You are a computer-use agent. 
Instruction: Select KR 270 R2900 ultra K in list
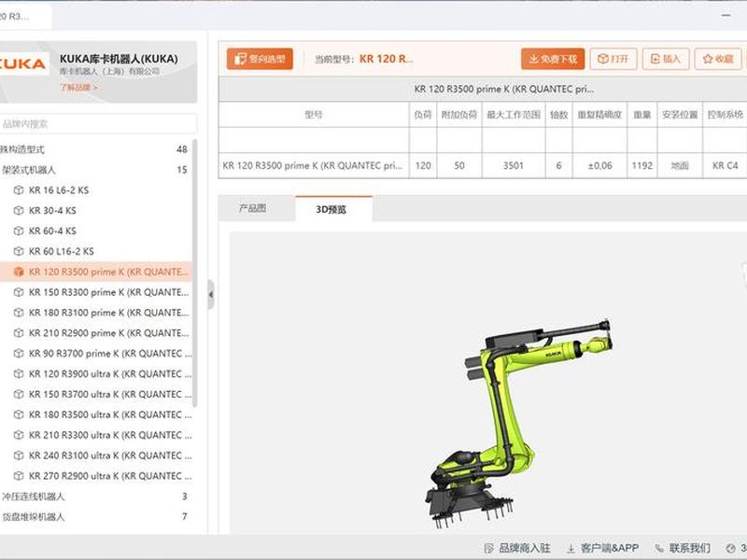click(110, 476)
